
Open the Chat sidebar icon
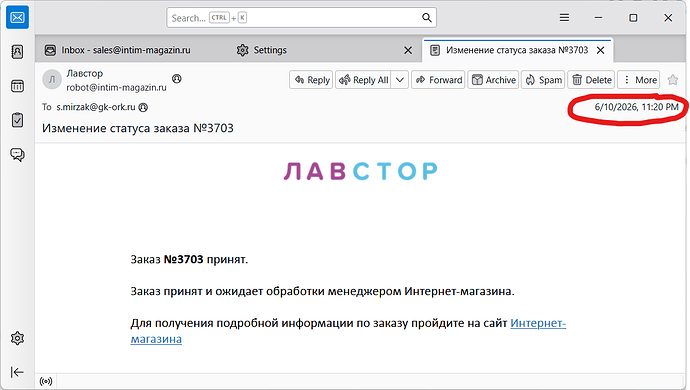click(17, 155)
